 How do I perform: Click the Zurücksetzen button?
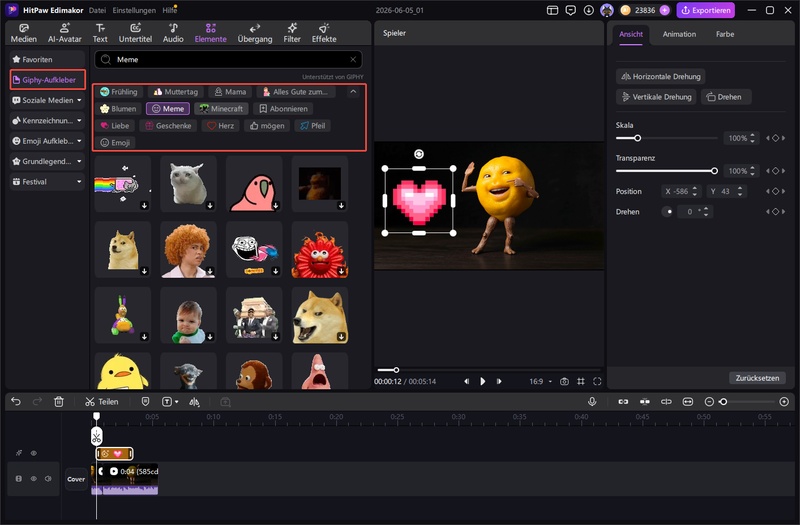(757, 378)
